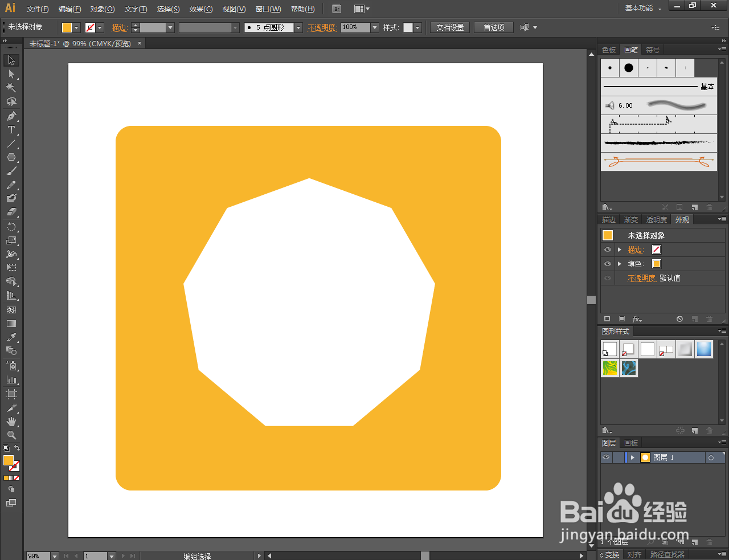Open the stroke color dropdown arrow
This screenshot has width=729, height=560.
click(x=100, y=27)
